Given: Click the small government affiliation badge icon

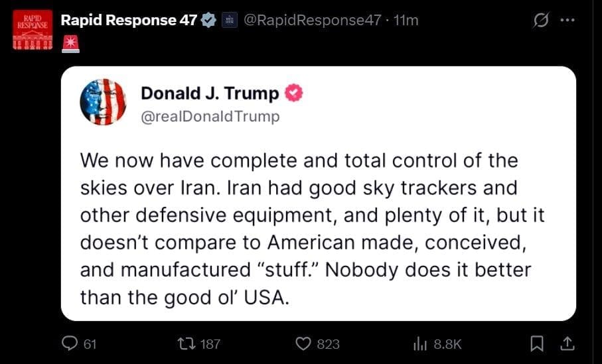Looking at the screenshot, I should 229,21.
